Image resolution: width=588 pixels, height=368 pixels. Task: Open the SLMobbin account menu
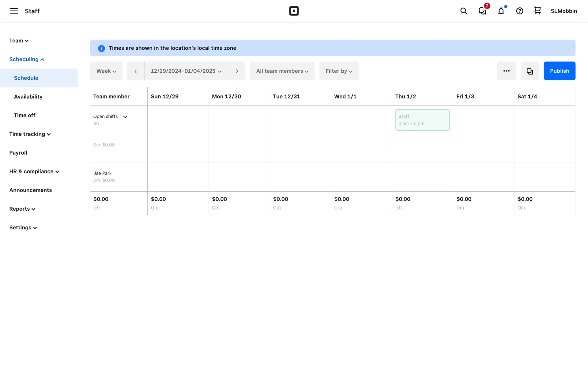(x=563, y=11)
